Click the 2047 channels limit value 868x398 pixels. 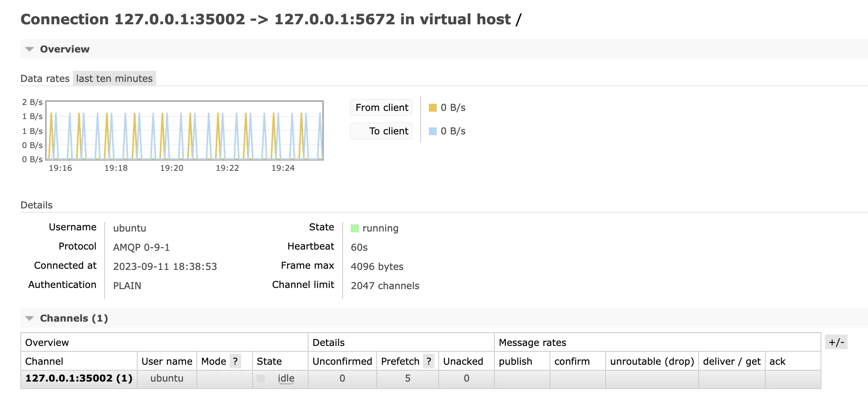coord(385,286)
